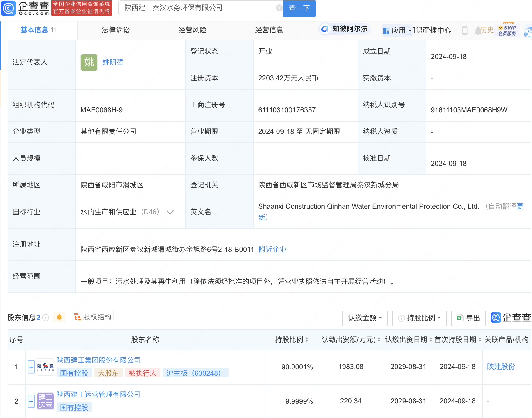
Task: Click the 股东信息 info circle icon
Action: (45, 318)
